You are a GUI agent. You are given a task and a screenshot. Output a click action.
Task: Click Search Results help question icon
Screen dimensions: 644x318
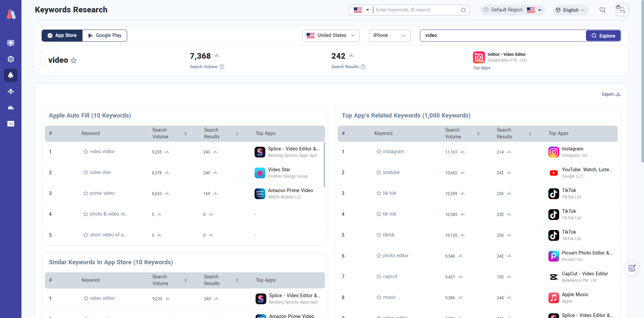(363, 67)
